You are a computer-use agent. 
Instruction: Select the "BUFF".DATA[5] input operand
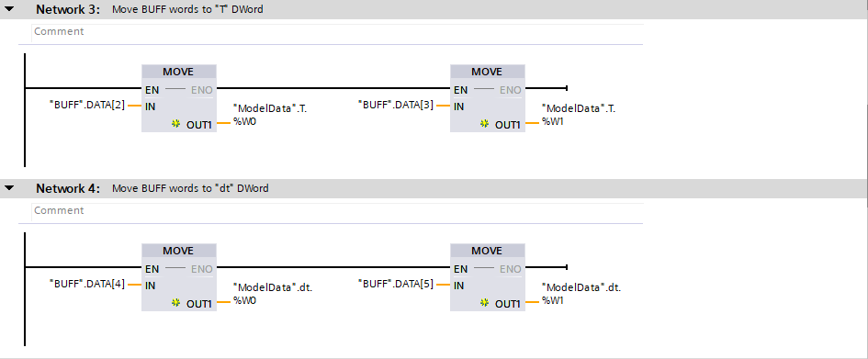[397, 285]
